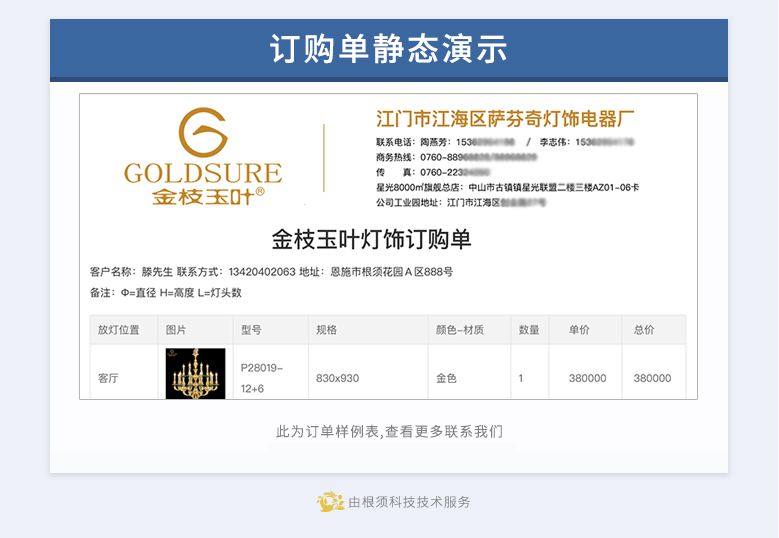Click the GOLDSURE G logo icon

[203, 133]
